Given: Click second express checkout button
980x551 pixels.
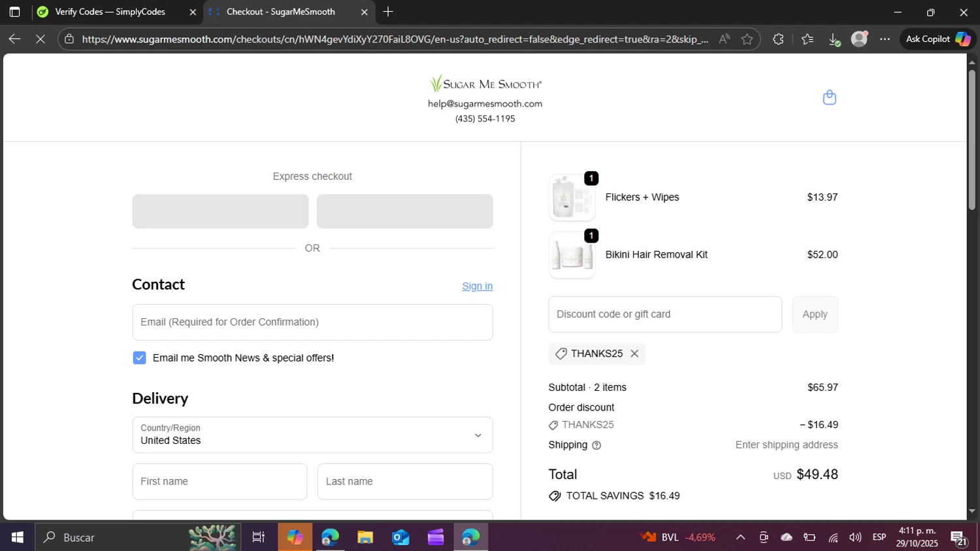Looking at the screenshot, I should (404, 211).
